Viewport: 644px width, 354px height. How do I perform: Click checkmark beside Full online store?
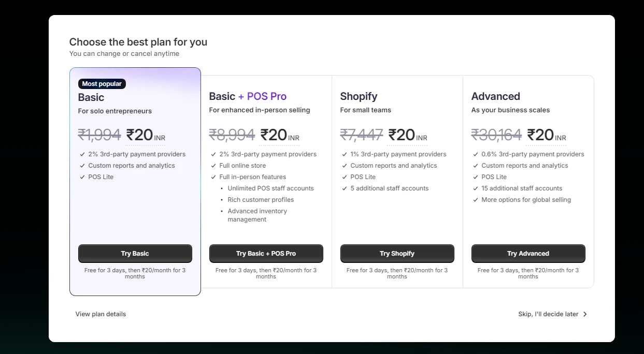pyautogui.click(x=213, y=166)
